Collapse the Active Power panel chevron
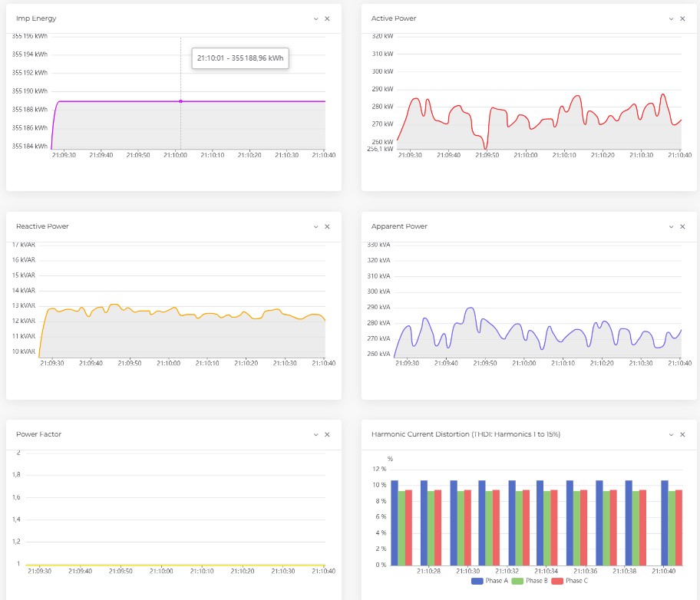The width and height of the screenshot is (700, 600). [x=671, y=18]
